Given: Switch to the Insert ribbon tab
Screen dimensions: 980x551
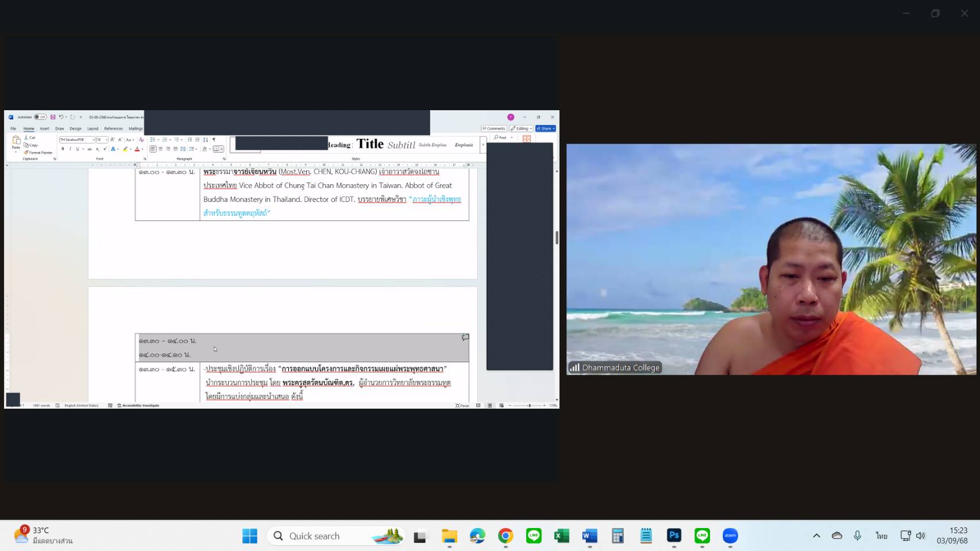Looking at the screenshot, I should 45,129.
